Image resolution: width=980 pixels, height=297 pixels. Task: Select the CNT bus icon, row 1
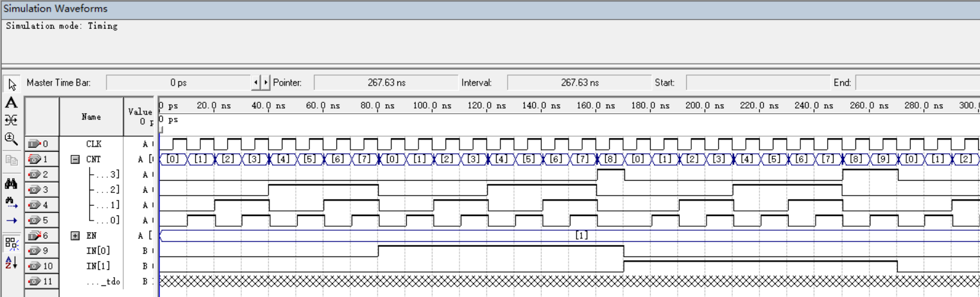coord(35,159)
